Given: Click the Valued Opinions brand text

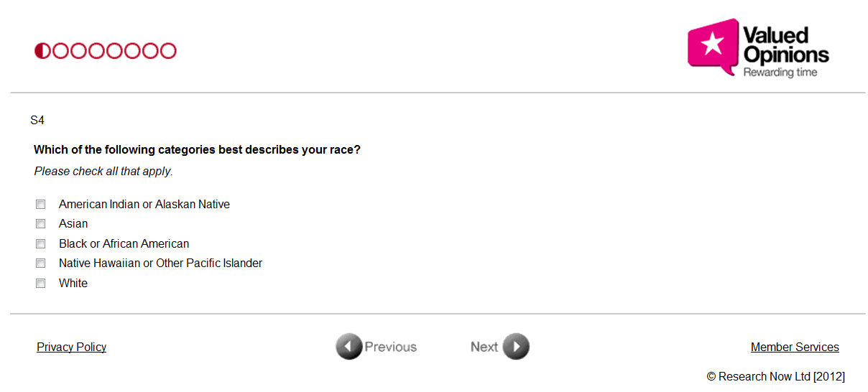Looking at the screenshot, I should tap(785, 46).
